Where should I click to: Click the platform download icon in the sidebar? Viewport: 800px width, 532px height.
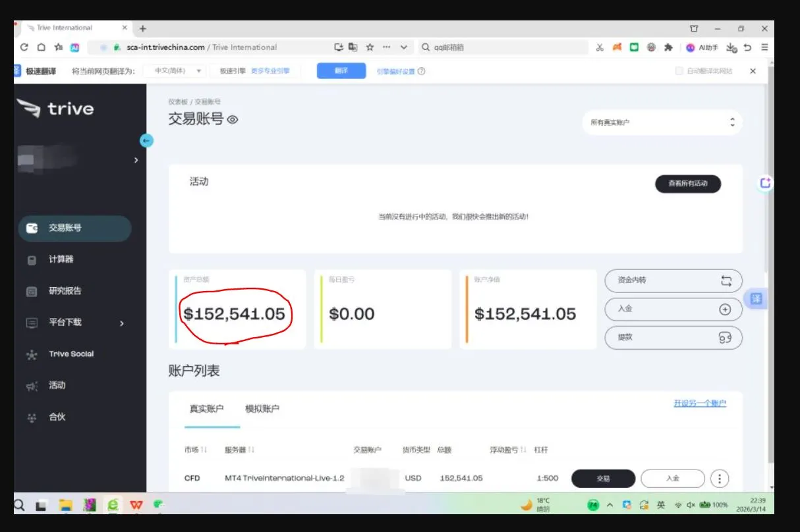coord(32,323)
